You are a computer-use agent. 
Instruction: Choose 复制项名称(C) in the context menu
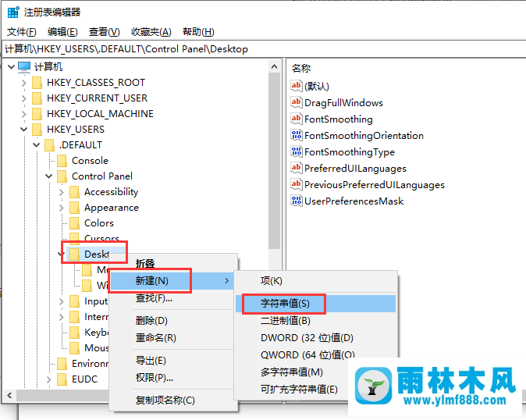172,400
